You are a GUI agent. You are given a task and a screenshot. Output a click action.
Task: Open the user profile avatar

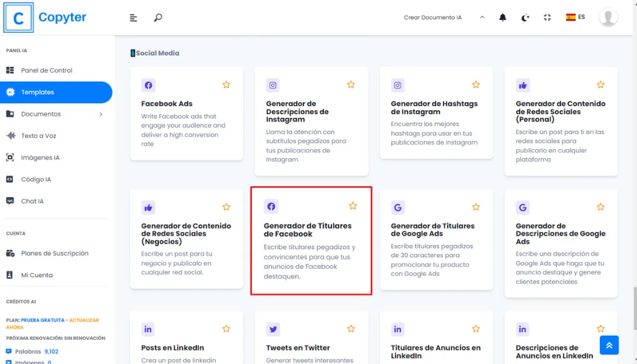pos(608,18)
